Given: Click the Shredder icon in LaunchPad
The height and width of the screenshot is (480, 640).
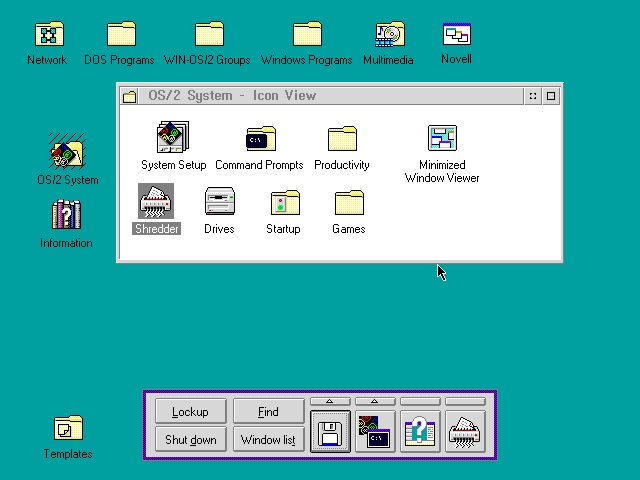Looking at the screenshot, I should [x=465, y=431].
